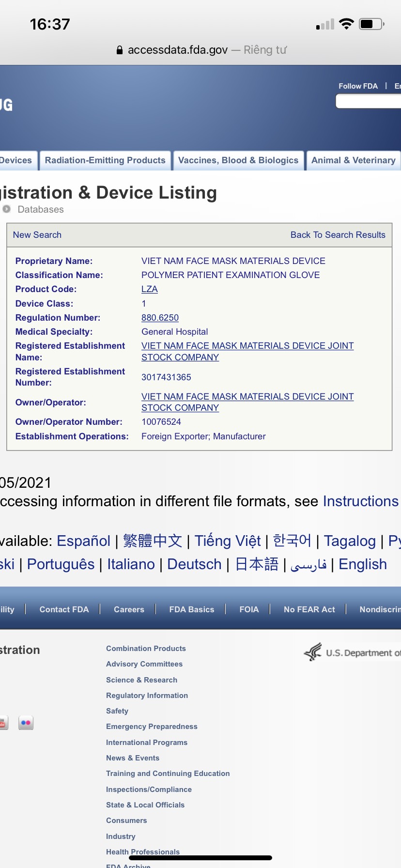
Task: Select English language link
Action: tap(363, 564)
